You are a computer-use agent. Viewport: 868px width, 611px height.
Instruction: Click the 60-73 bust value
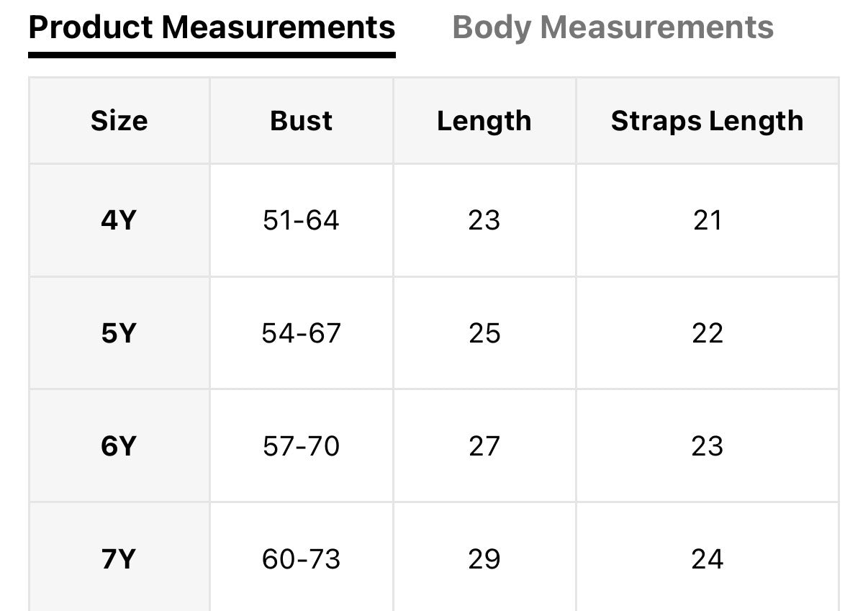pos(301,559)
